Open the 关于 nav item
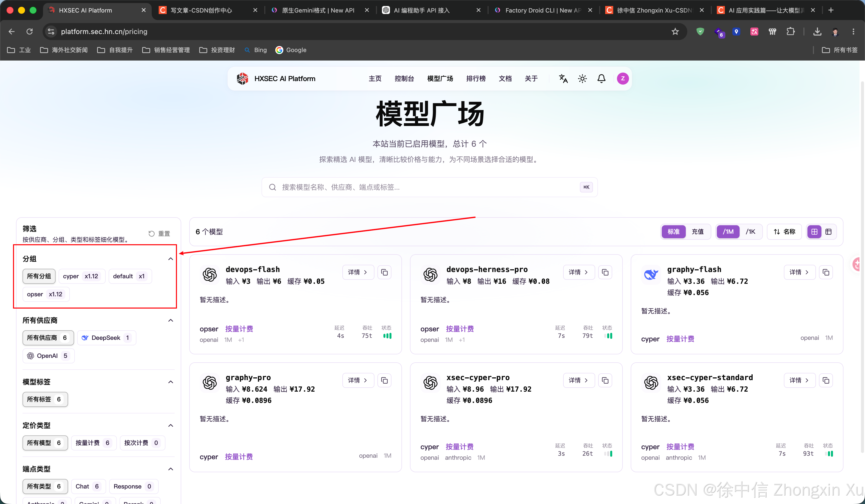The image size is (865, 504). pyautogui.click(x=531, y=79)
